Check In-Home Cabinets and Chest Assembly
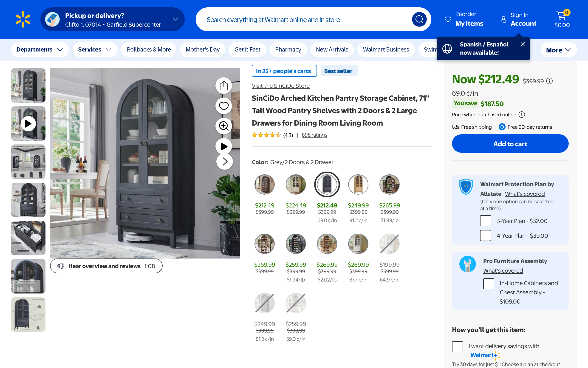 pos(489,284)
